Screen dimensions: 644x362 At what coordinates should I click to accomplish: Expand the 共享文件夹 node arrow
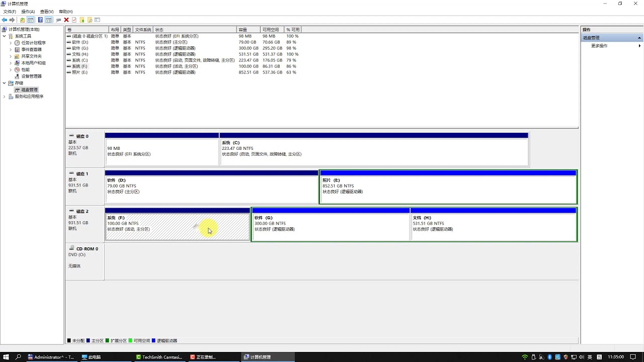[x=11, y=56]
